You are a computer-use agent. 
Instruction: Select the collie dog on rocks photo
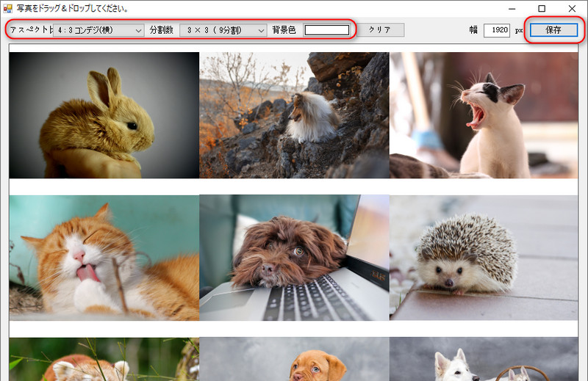tap(295, 115)
